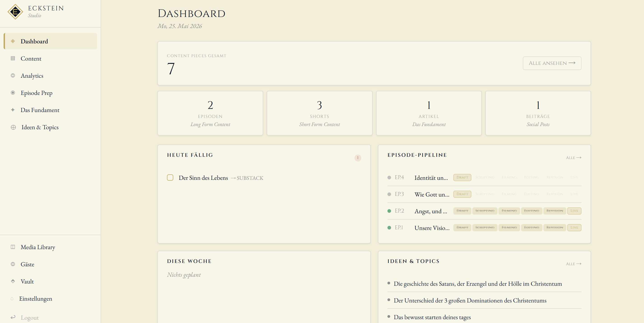Click Filming stage for EP.3
Image resolution: width=644 pixels, height=323 pixels.
pos(509,194)
